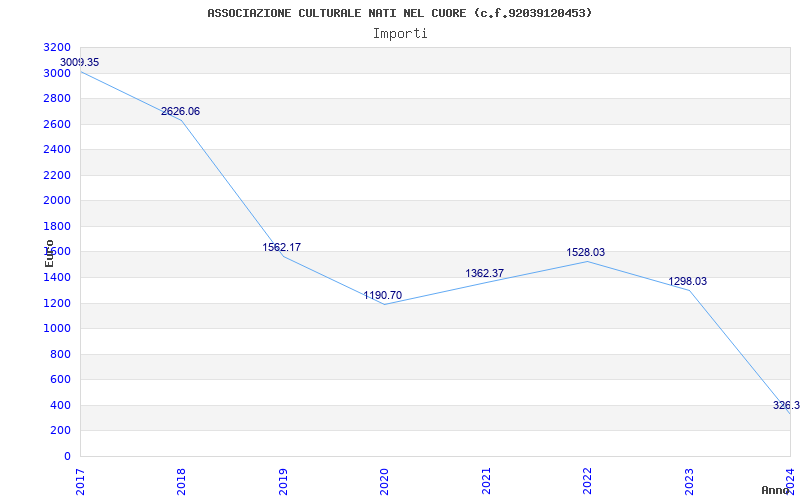Viewport: 800px width, 500px height.
Task: Select the data label 2626.06
Action: [181, 111]
